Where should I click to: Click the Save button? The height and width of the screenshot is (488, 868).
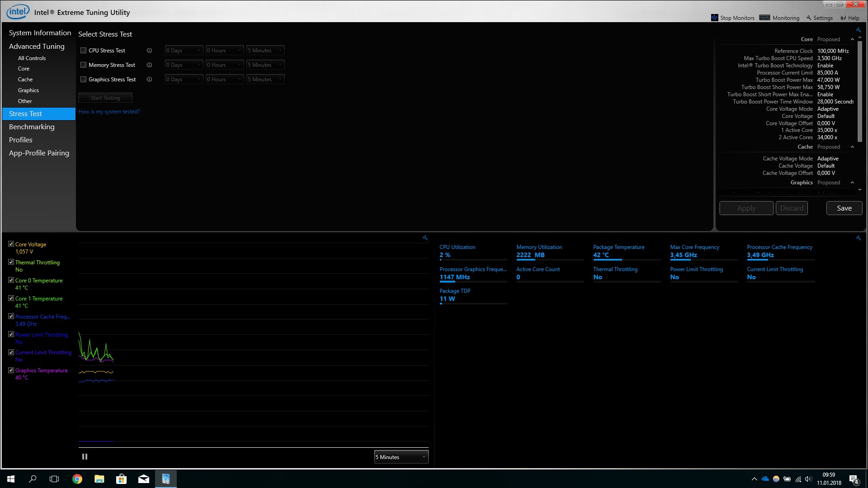pyautogui.click(x=844, y=208)
